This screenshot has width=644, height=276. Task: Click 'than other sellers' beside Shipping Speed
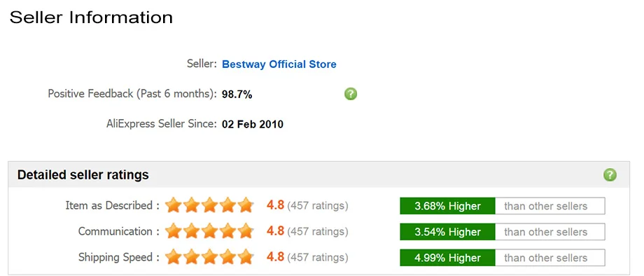pos(546,258)
